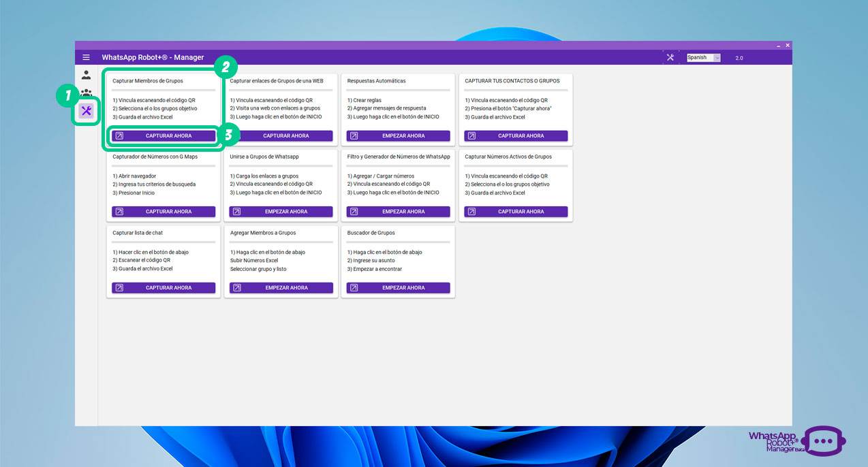This screenshot has height=467, width=868.
Task: Start Filtro y Generador de Números de WhatsApp
Action: (399, 212)
